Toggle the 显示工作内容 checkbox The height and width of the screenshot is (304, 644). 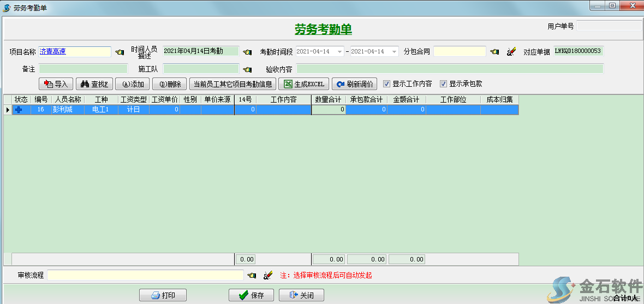[x=387, y=84]
